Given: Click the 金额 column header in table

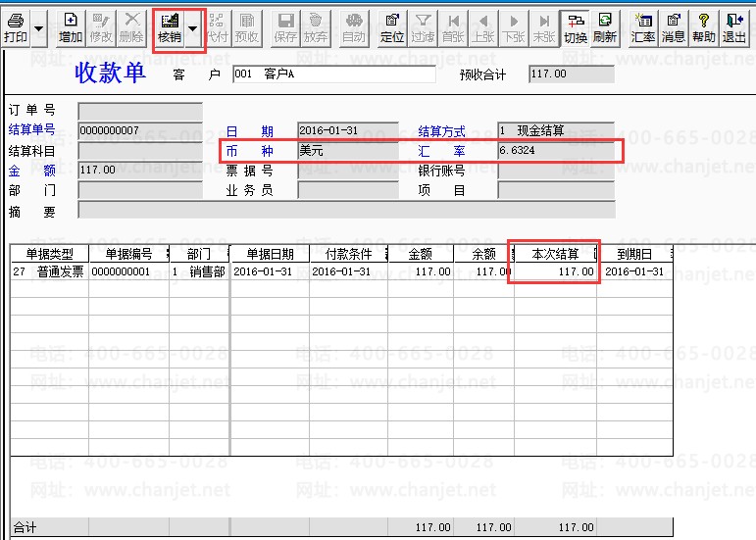Looking at the screenshot, I should pos(421,254).
